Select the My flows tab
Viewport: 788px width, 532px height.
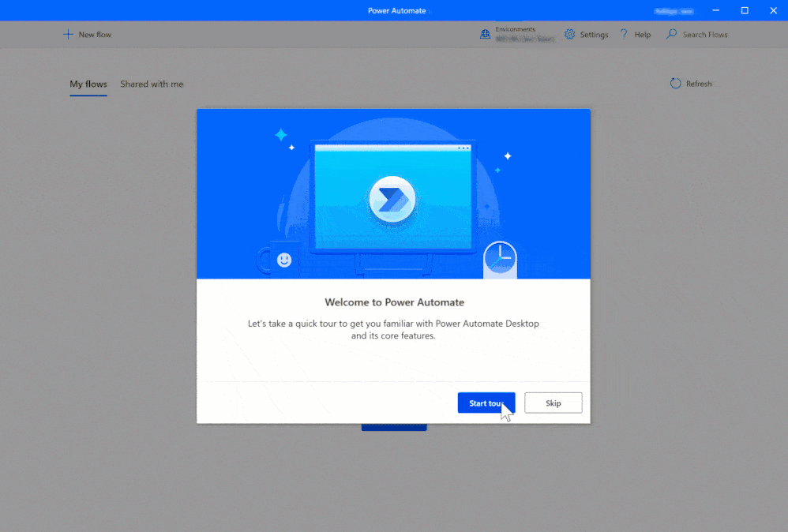88,84
